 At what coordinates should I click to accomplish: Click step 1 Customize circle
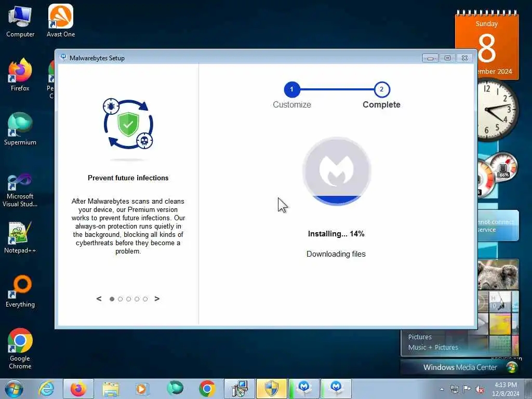coord(292,89)
